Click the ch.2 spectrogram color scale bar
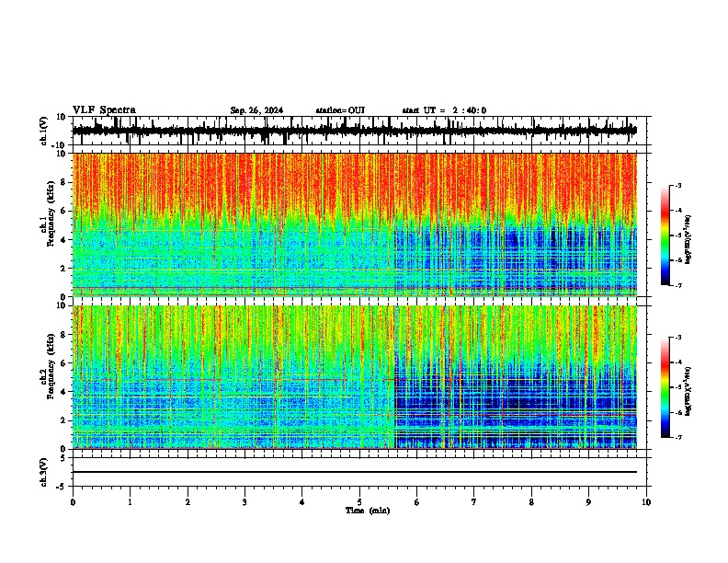 point(665,387)
